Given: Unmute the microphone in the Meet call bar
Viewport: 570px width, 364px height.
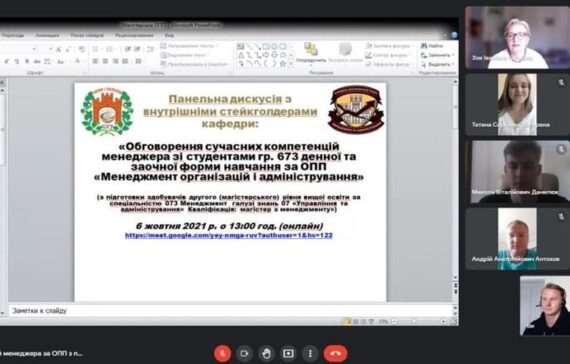Looking at the screenshot, I should click(222, 353).
